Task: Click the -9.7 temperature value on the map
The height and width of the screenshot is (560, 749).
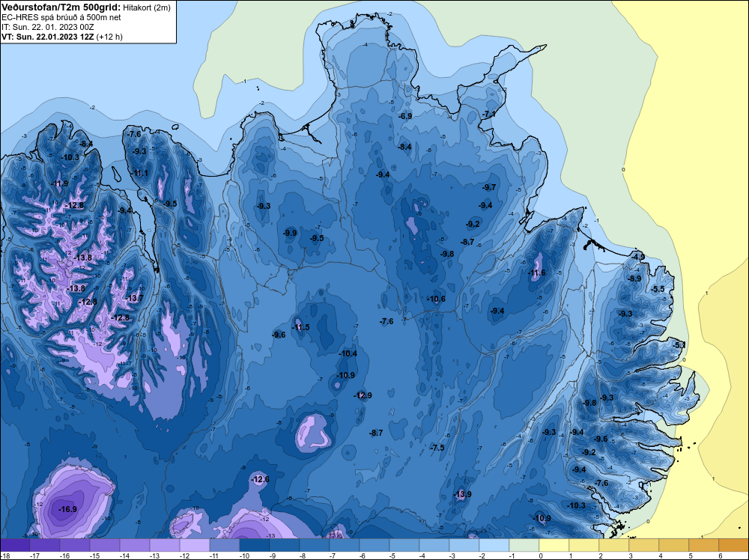Action: (x=489, y=187)
